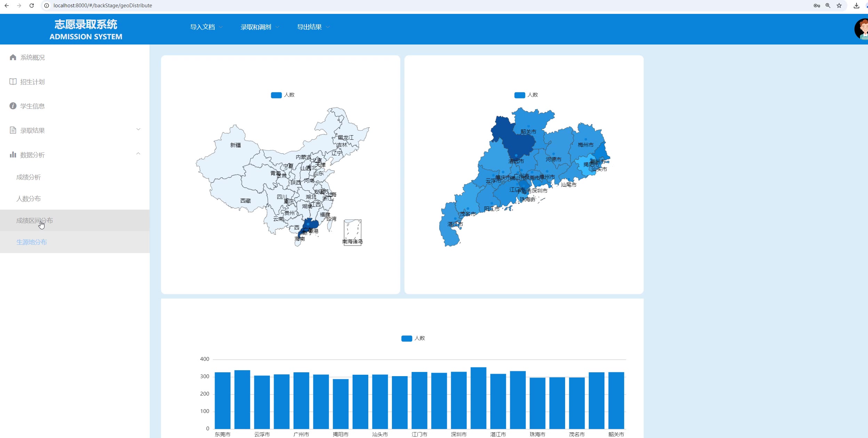Click the document icon beside 录取结果
The width and height of the screenshot is (868, 438).
(13, 130)
